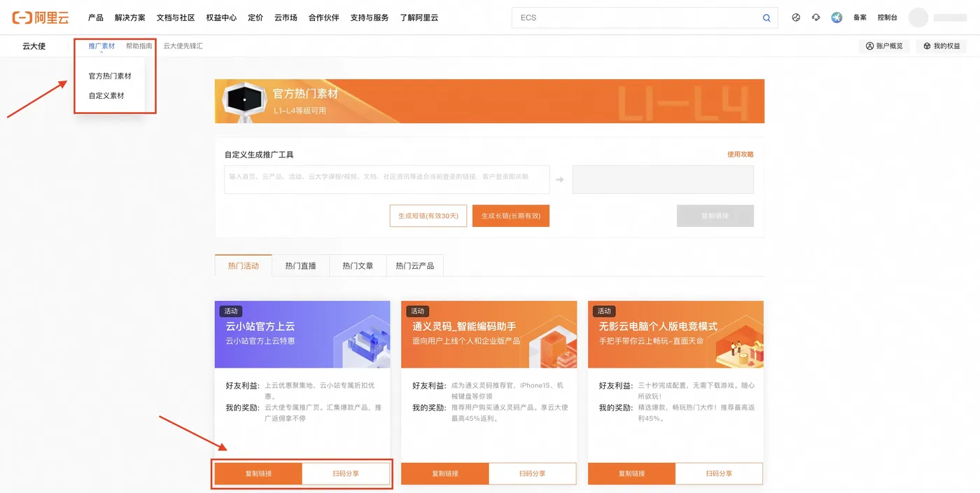
Task: Open 解决方案 menu
Action: [x=130, y=18]
